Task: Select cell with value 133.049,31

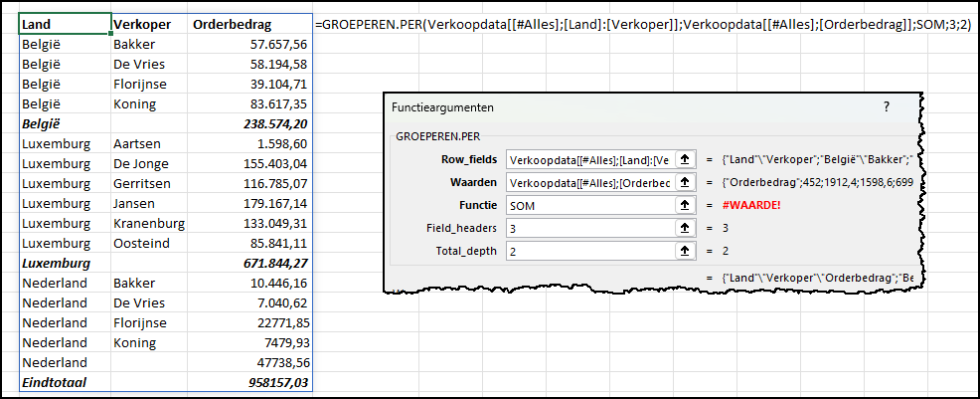Action: (x=250, y=223)
